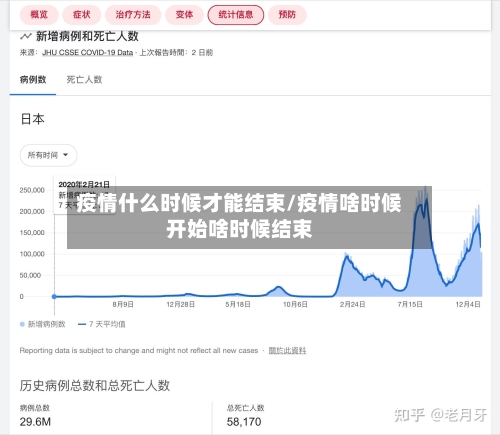This screenshot has width=500, height=435.
Task: Switch to the 死亡人数 deaths tab
Action: 84,80
